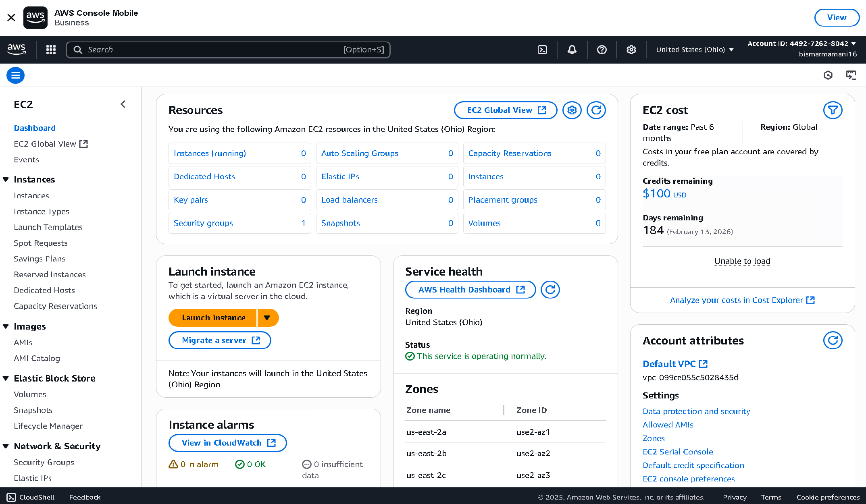Open console settings gear in top bar

(631, 50)
